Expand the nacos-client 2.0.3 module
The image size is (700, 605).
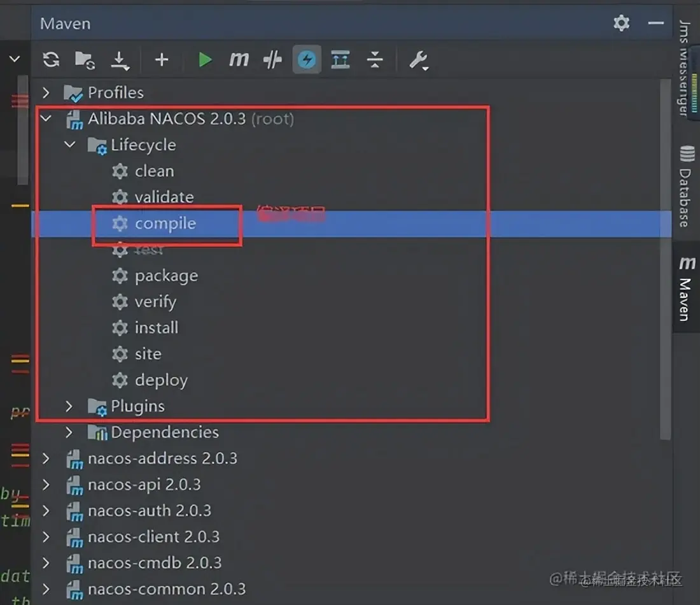[45, 537]
